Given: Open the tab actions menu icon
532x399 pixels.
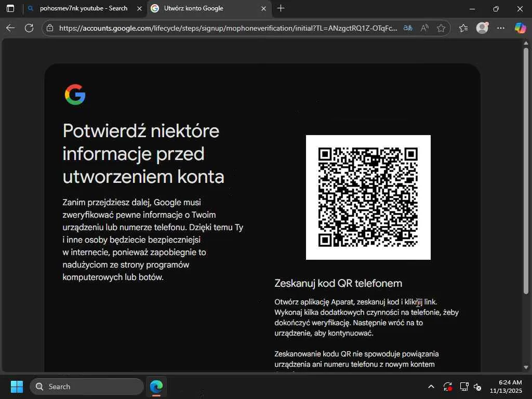Looking at the screenshot, I should pos(10,8).
